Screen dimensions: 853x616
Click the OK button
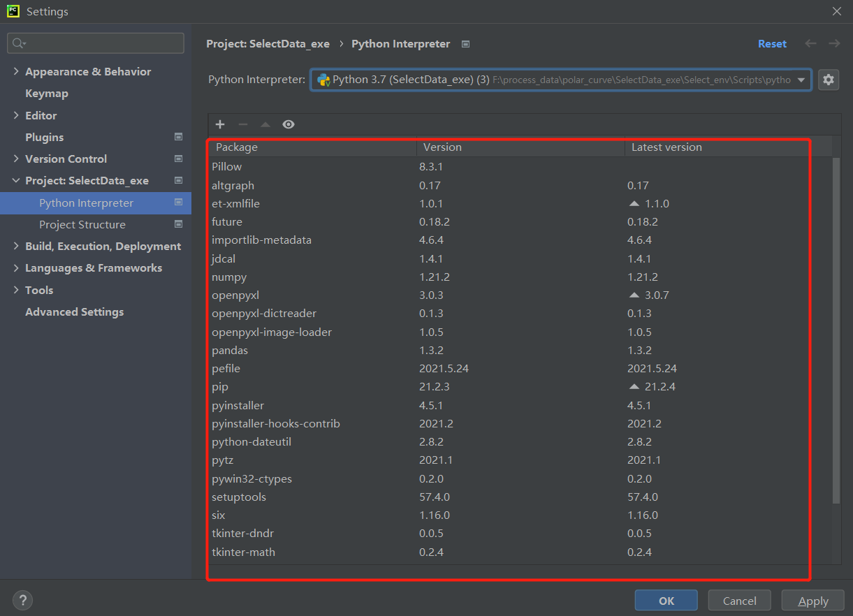(666, 601)
